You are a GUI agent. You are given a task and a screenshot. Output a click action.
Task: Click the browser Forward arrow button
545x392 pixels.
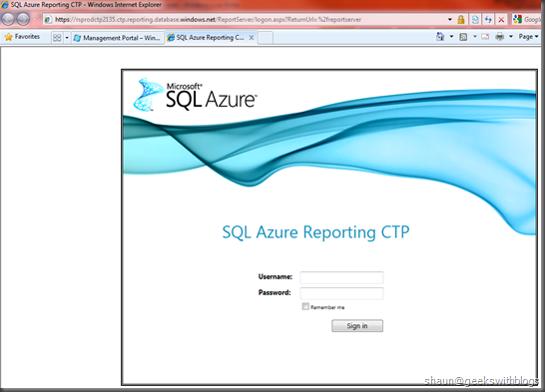(23, 19)
